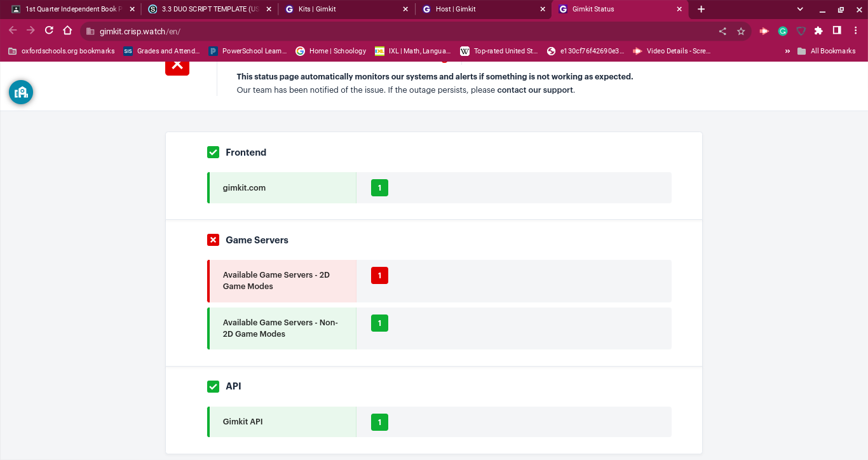Click the contact our support link
Image resolution: width=868 pixels, height=460 pixels.
point(535,90)
